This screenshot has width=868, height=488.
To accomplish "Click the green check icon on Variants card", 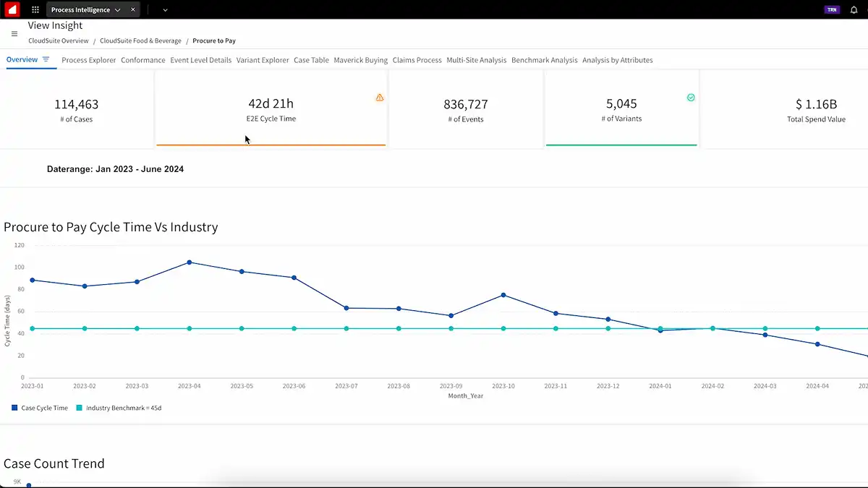I will click(x=691, y=96).
